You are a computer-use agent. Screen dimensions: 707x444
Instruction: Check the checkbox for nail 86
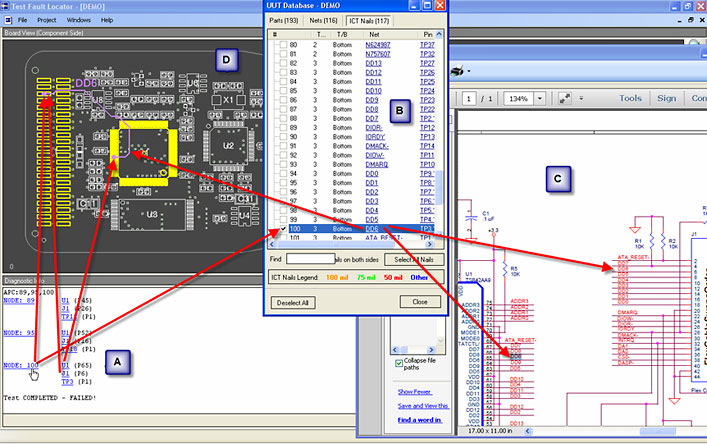pyautogui.click(x=283, y=100)
